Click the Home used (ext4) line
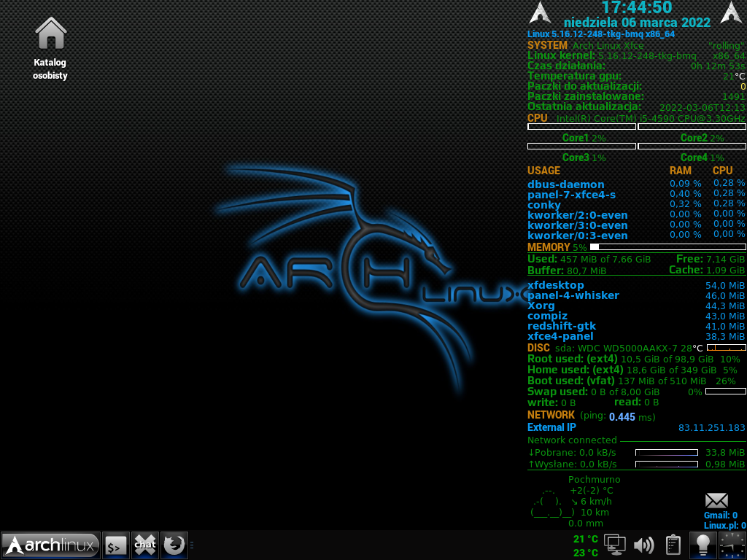The height and width of the screenshot is (560, 747). coord(632,370)
